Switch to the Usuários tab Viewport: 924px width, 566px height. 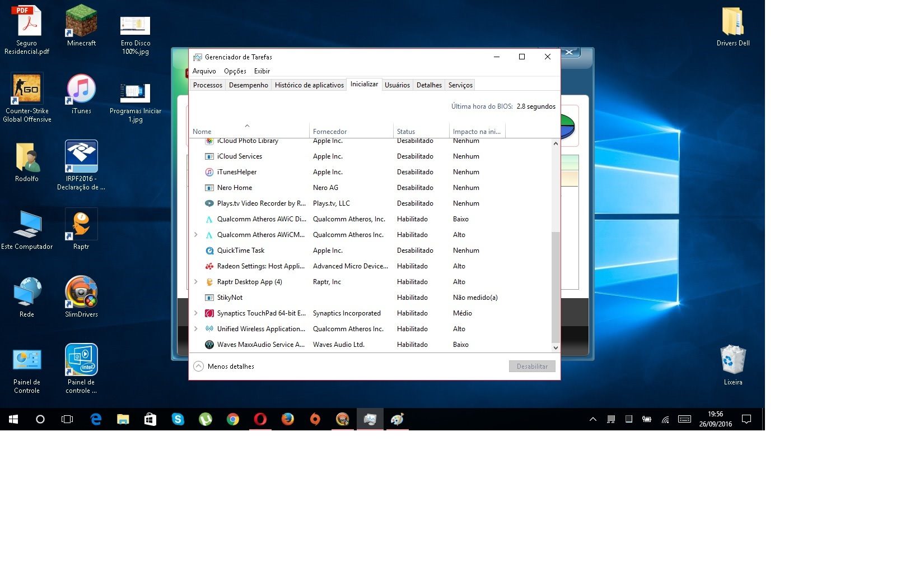pos(397,85)
